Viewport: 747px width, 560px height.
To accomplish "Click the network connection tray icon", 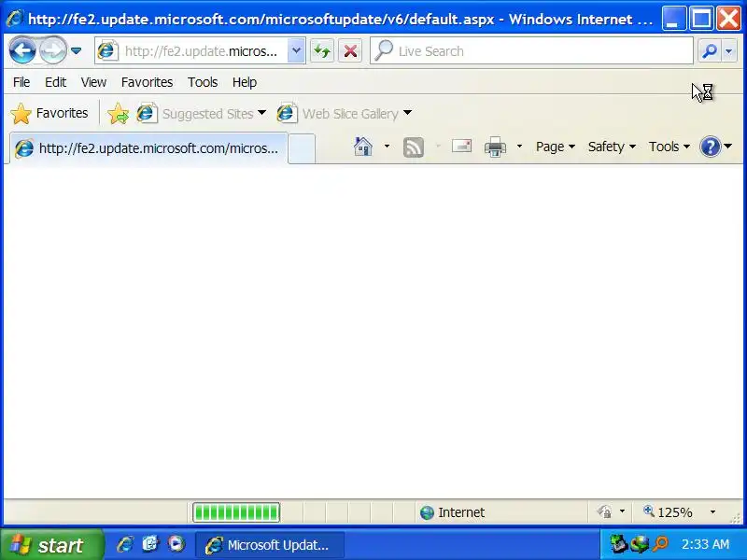I will pos(640,544).
